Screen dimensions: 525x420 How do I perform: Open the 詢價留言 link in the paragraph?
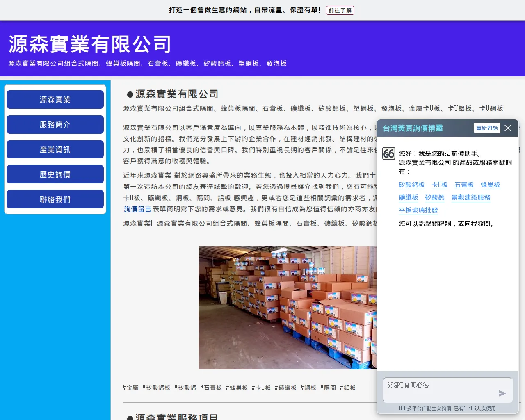[x=137, y=209]
